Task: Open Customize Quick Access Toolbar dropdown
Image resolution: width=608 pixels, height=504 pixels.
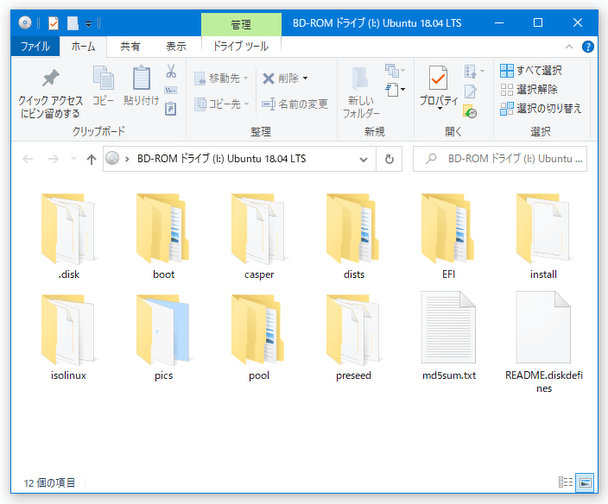Action: click(x=88, y=24)
